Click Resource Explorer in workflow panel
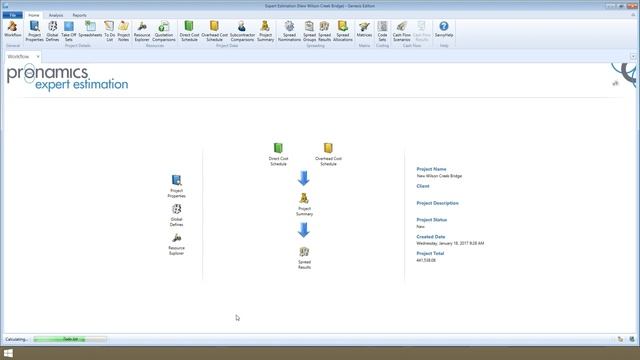This screenshot has height=360, width=640. click(176, 244)
